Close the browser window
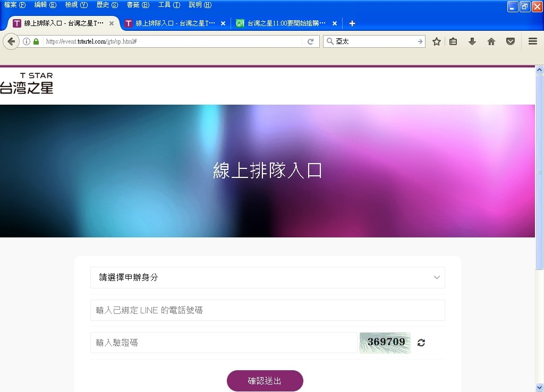This screenshot has height=392, width=544. tap(537, 6)
